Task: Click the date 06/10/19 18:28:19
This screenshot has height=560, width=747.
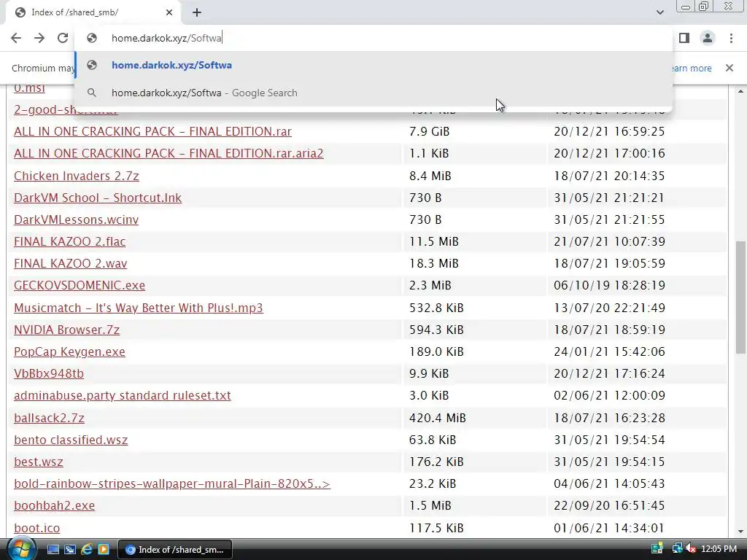Action: pyautogui.click(x=609, y=285)
